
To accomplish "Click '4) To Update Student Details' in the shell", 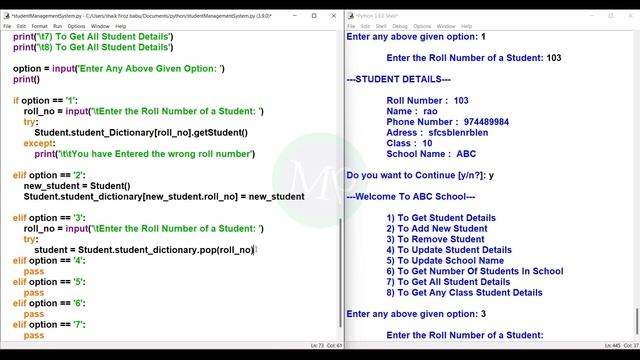I will pos(449,250).
